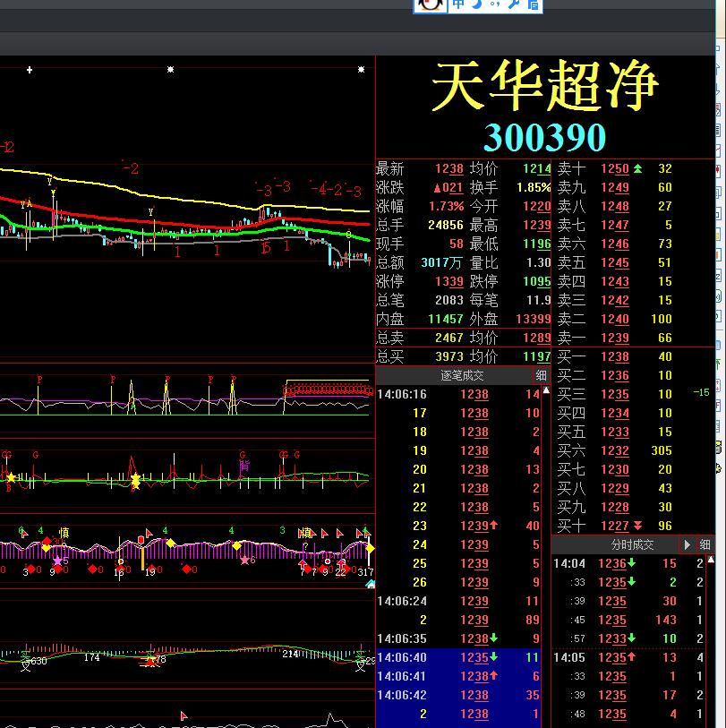Click the stock name 天华超净

point(545,86)
